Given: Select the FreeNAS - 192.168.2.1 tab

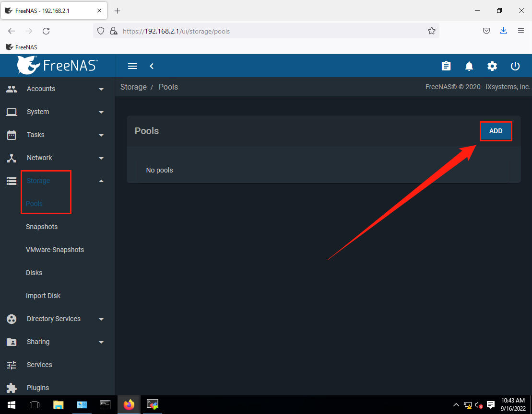Looking at the screenshot, I should pos(54,11).
